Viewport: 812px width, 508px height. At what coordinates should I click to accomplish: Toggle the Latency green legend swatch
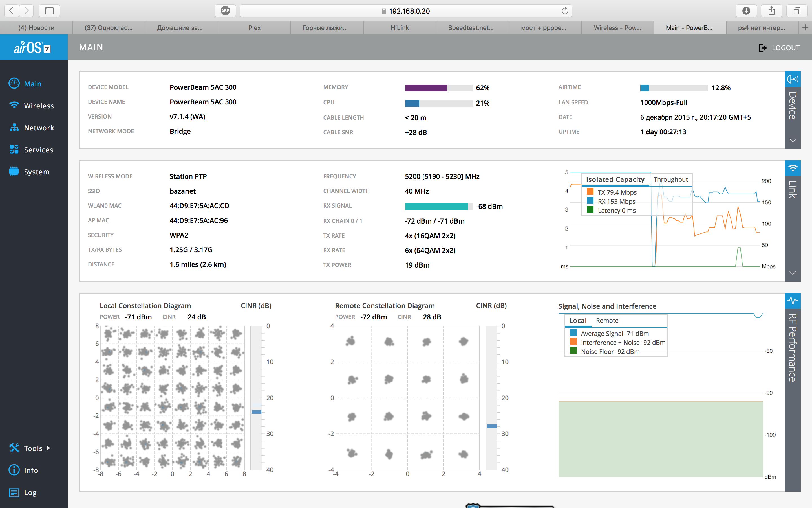[x=590, y=210]
